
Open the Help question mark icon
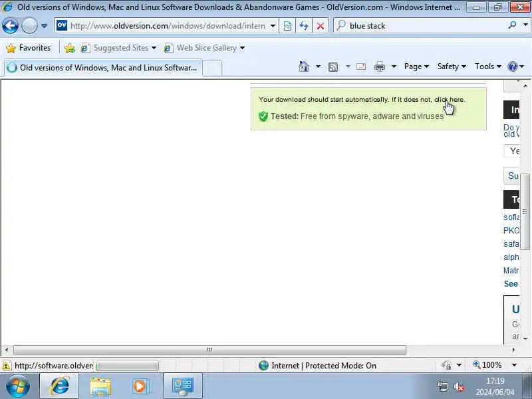pos(512,66)
